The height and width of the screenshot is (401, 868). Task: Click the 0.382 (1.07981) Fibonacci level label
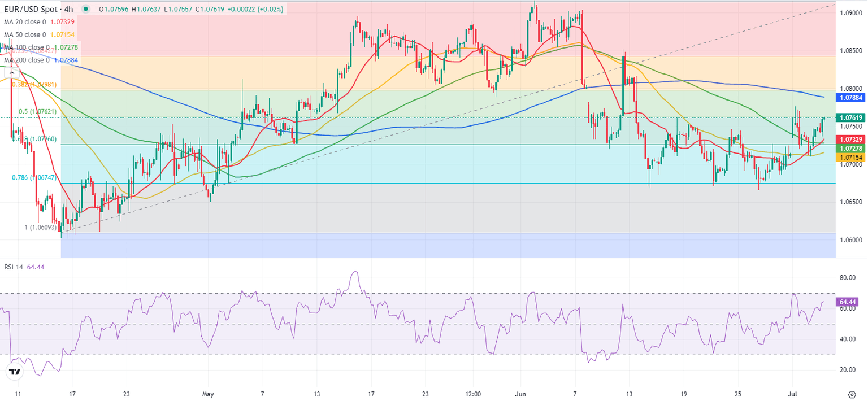tap(34, 84)
